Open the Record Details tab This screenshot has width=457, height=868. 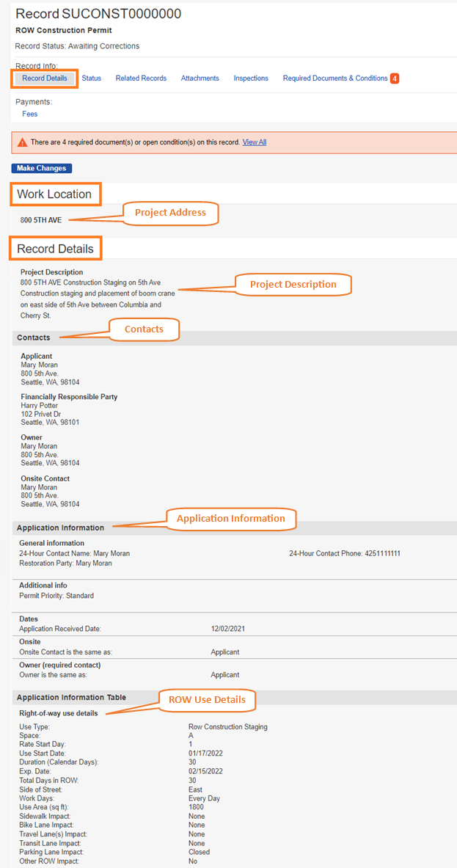pos(45,79)
